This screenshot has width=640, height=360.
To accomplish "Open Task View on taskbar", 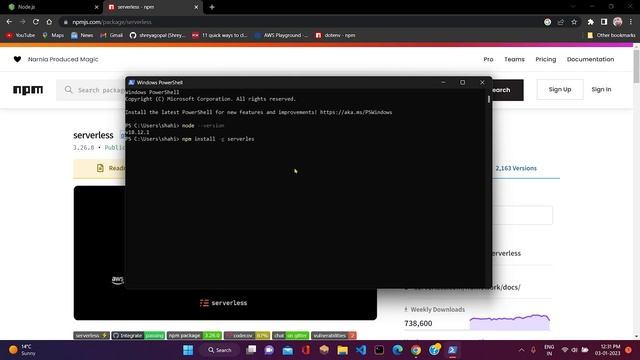I will [251, 350].
